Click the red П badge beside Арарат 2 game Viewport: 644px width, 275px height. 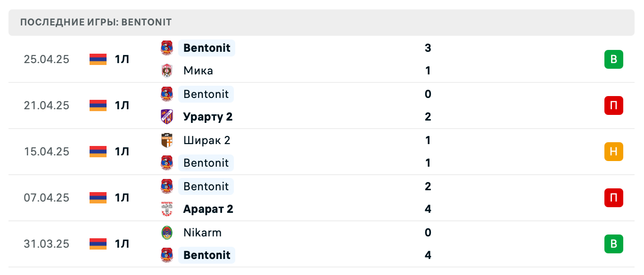(613, 198)
